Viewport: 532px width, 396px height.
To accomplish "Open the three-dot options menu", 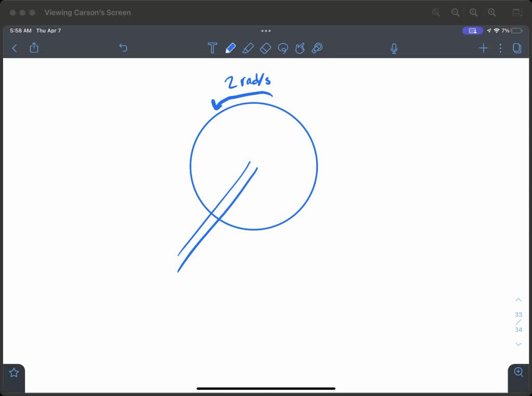I will point(500,48).
